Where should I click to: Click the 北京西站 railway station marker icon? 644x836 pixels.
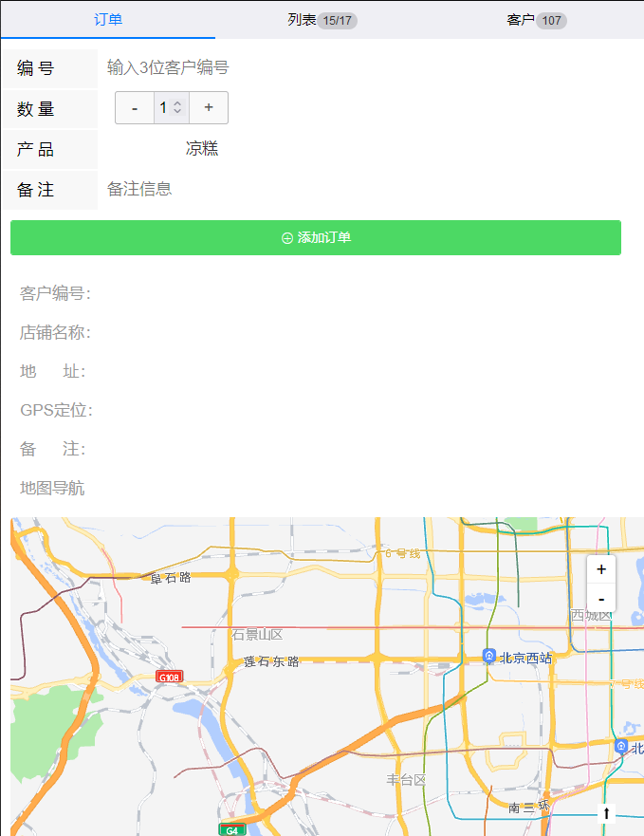(489, 657)
